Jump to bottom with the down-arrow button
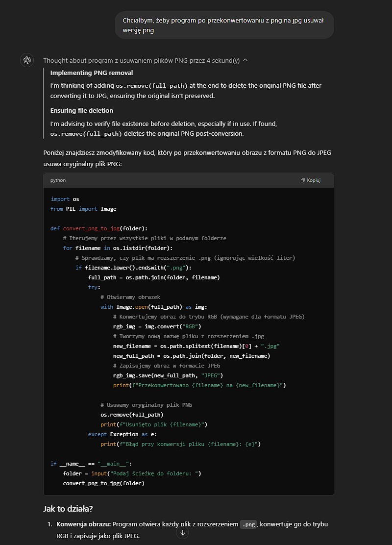The image size is (392, 545). coord(182,532)
